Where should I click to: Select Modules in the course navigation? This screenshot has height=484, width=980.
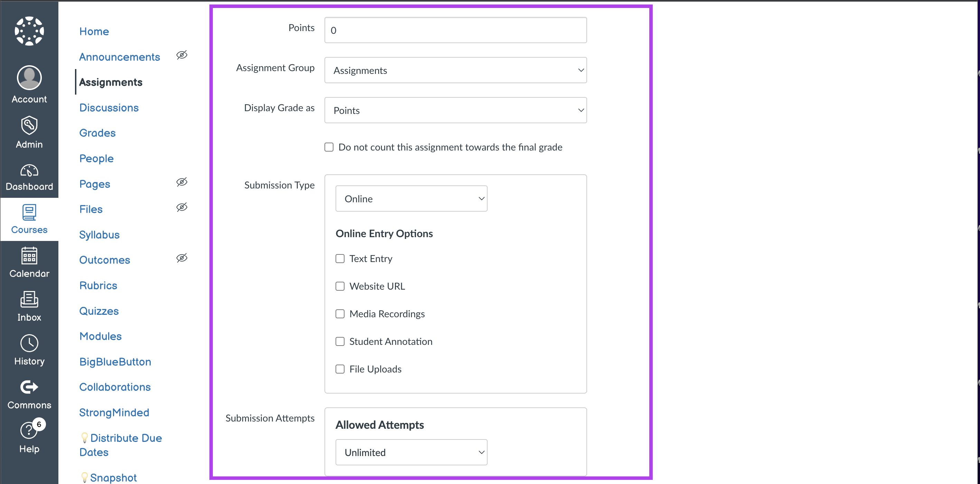101,336
